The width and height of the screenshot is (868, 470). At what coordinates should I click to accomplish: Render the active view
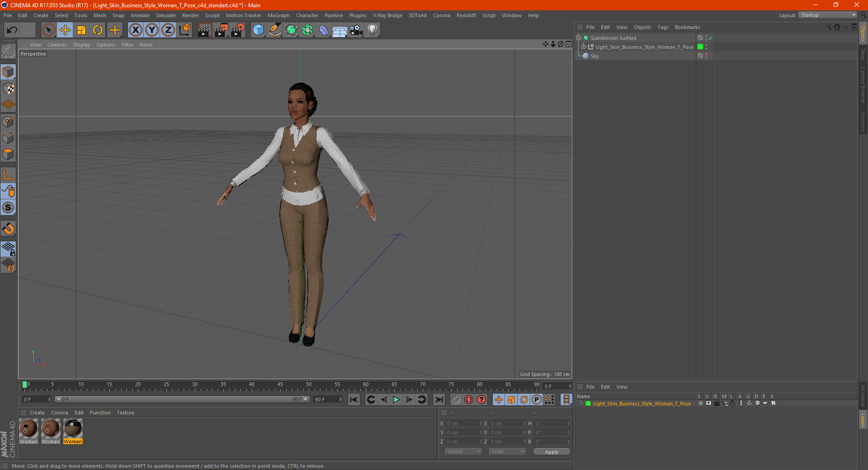tap(204, 30)
